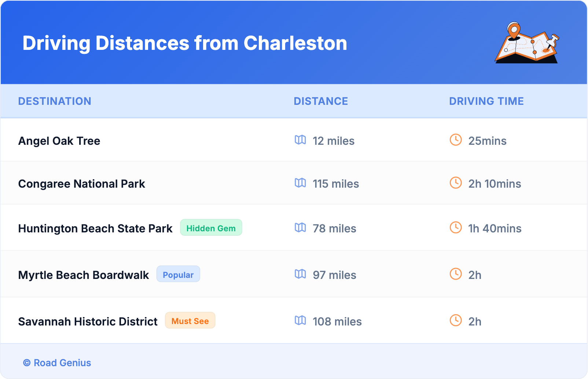Click the Distance column header

[x=321, y=101]
